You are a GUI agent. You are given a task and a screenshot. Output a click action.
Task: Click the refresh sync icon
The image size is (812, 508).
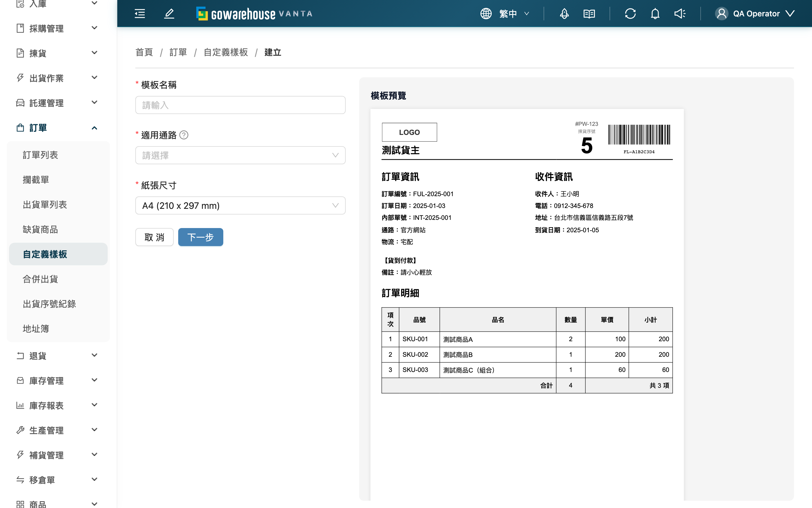(630, 14)
